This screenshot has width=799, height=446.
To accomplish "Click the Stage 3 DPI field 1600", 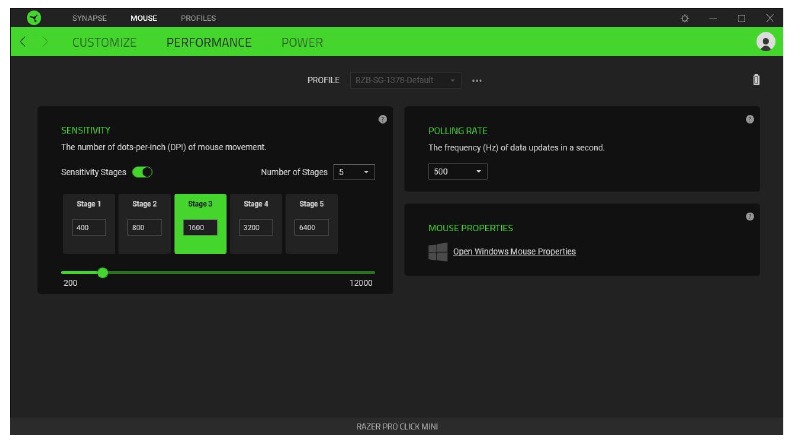I will (x=200, y=227).
